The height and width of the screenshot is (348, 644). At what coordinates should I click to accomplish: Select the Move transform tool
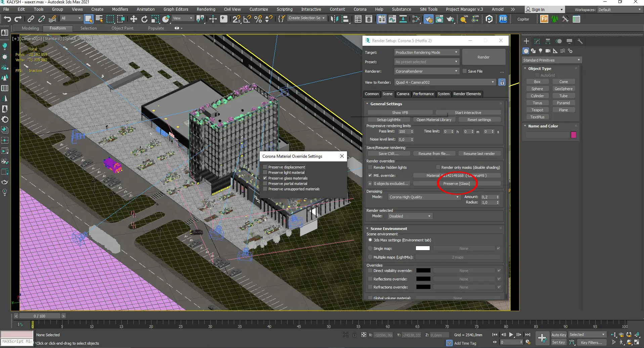(x=133, y=19)
